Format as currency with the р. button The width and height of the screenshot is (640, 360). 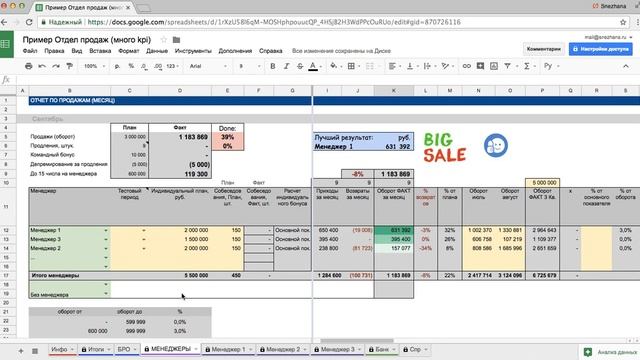[117, 66]
